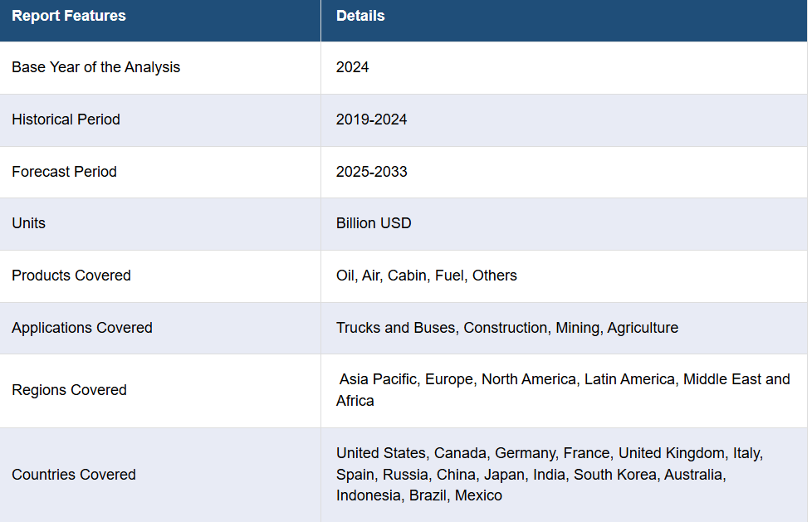Select the Countries Covered label
Screen dimensions: 812x522
point(74,475)
